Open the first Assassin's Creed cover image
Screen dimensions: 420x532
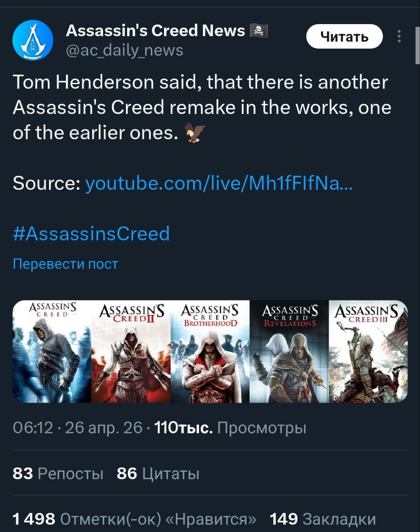pos(52,352)
